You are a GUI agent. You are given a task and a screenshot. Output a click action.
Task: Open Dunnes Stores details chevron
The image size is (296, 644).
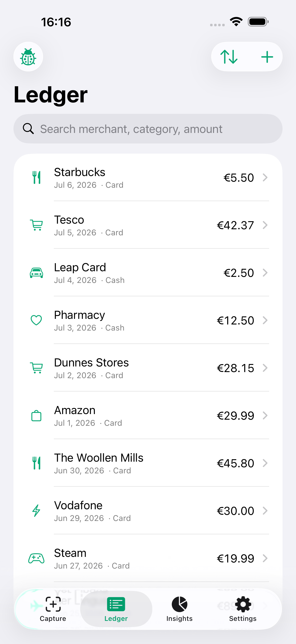tap(265, 368)
